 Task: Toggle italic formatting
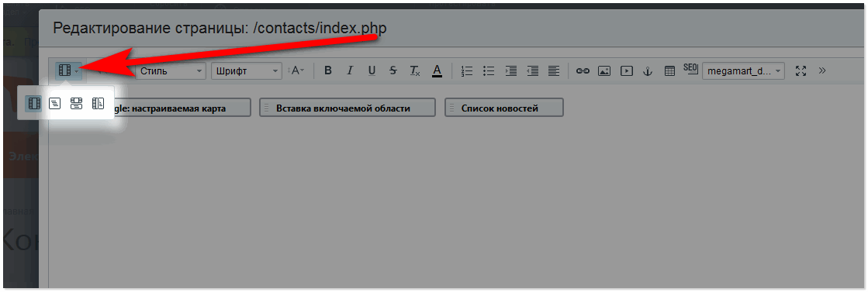click(349, 70)
